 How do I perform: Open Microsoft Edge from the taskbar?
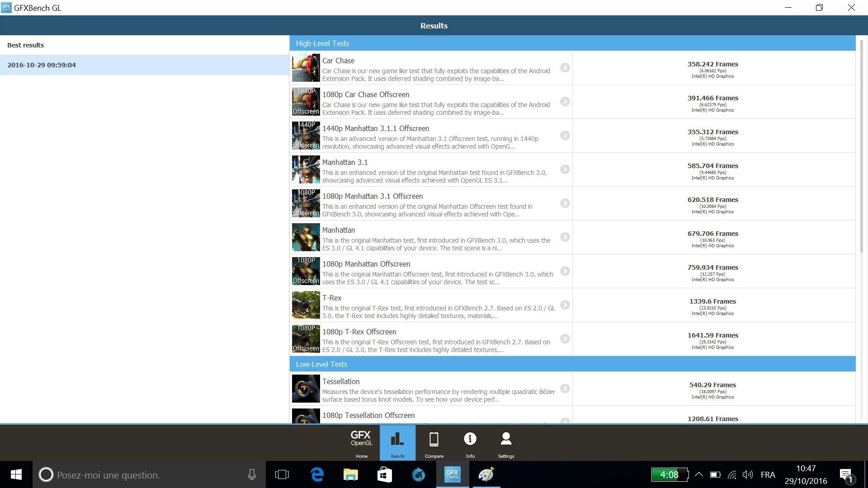click(317, 475)
